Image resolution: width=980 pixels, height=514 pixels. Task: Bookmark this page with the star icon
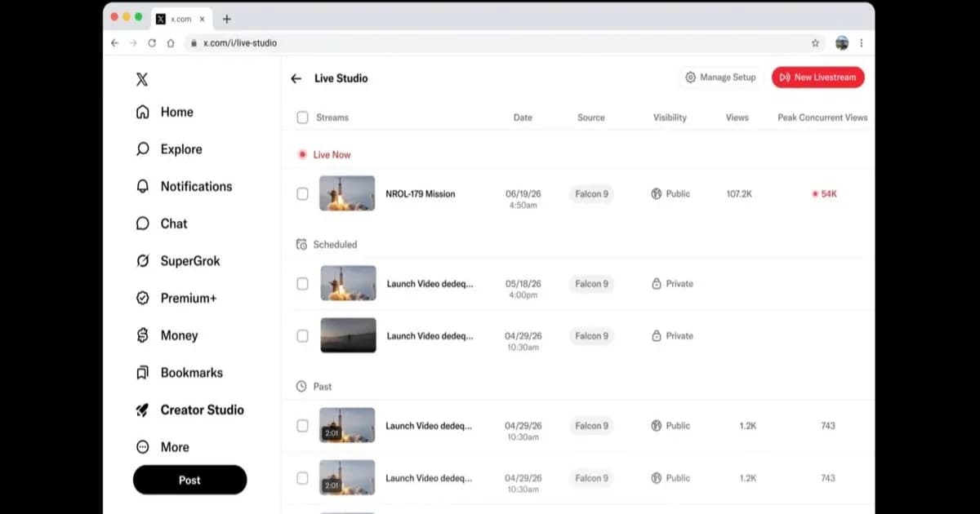tap(815, 43)
